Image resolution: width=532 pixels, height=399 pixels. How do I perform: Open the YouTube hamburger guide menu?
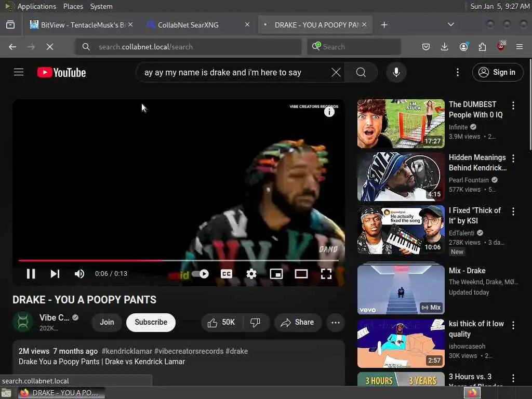pyautogui.click(x=19, y=72)
